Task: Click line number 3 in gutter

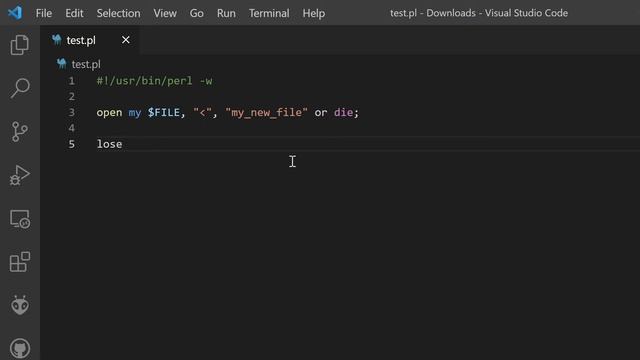Action: (71, 112)
